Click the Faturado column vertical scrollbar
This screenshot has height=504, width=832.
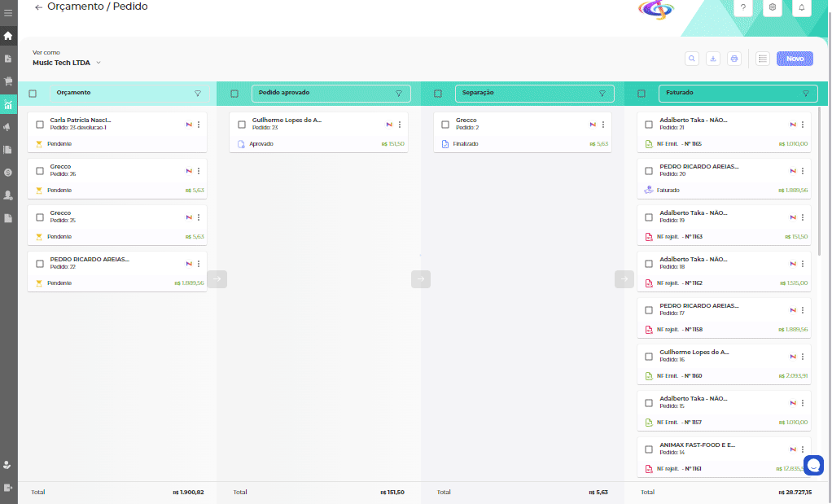point(820,179)
